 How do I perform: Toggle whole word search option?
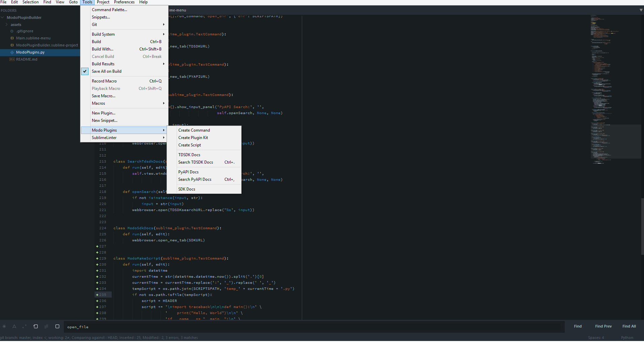click(24, 326)
